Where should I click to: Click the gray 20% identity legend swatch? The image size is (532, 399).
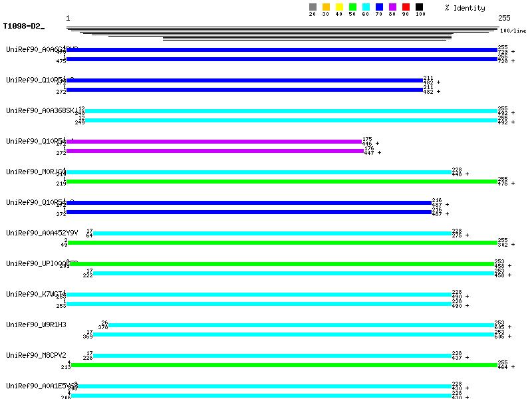313,7
